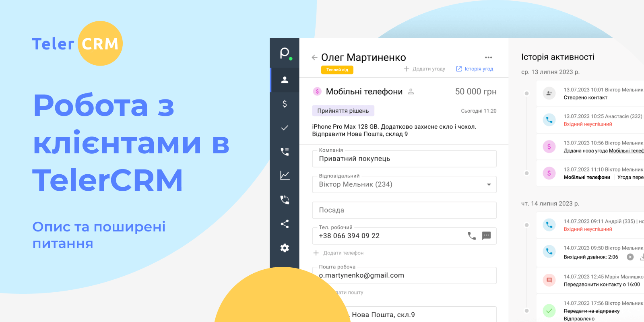Click Передати на відправку task text
This screenshot has width=644, height=322.
point(591,311)
